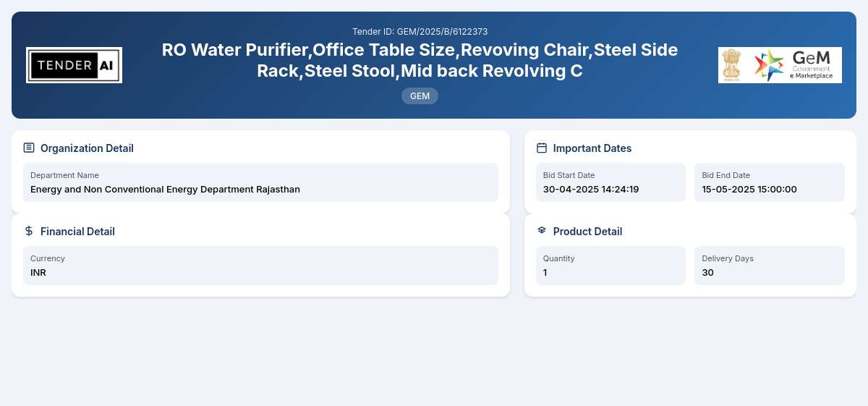Click the Important Dates calendar icon

pyautogui.click(x=542, y=148)
